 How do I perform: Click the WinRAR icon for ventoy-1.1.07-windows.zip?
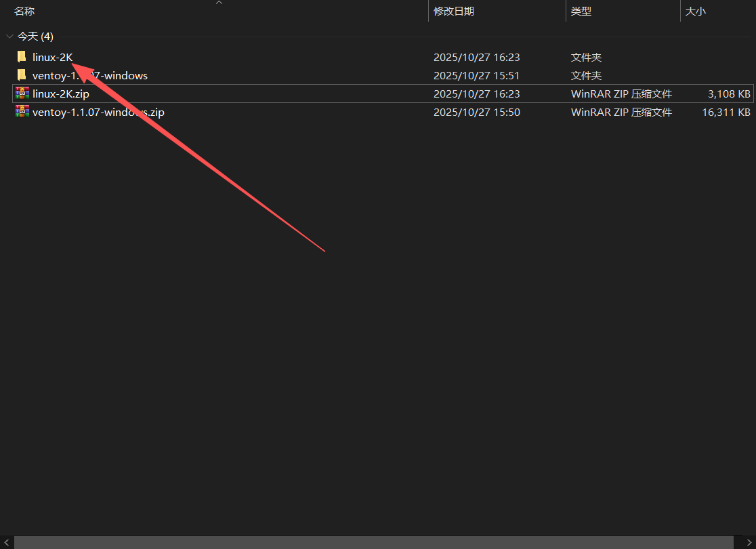tap(22, 112)
